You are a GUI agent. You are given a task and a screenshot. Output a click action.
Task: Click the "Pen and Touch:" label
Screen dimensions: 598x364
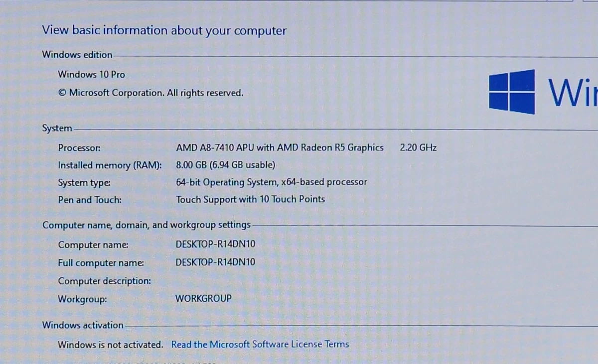point(90,200)
